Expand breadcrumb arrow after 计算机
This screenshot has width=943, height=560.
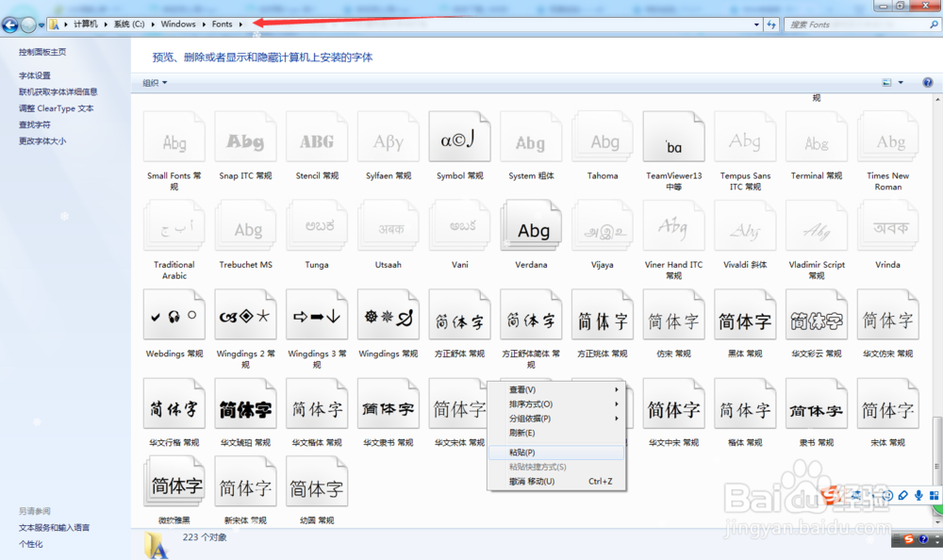(106, 25)
